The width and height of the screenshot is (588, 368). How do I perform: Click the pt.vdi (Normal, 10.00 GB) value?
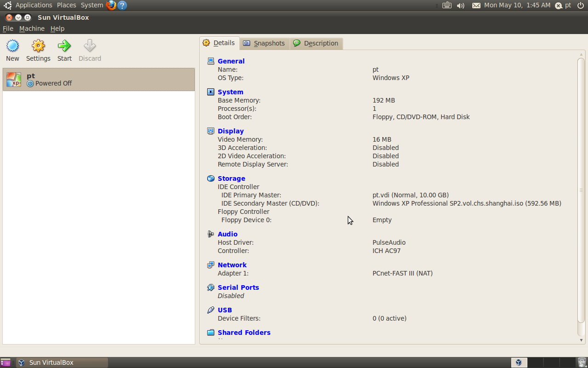point(411,195)
